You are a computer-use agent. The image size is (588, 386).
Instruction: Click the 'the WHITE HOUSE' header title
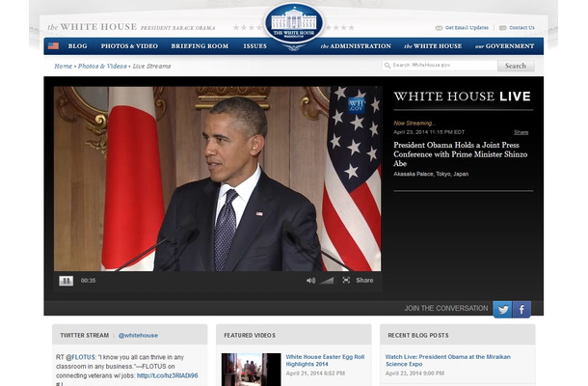[93, 27]
